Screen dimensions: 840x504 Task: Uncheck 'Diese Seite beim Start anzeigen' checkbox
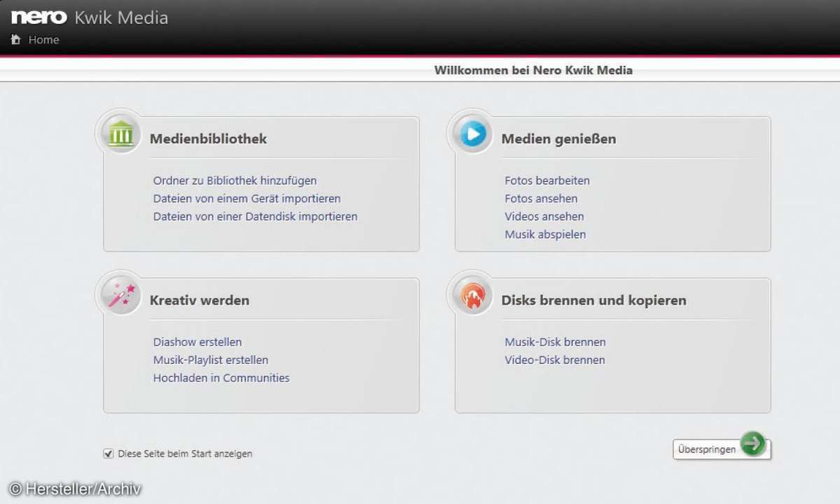108,454
